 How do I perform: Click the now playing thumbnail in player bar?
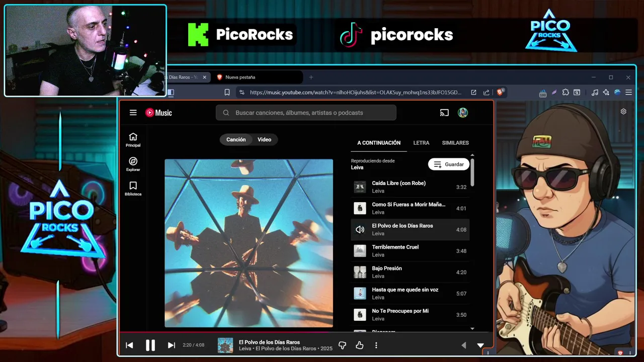point(225,345)
